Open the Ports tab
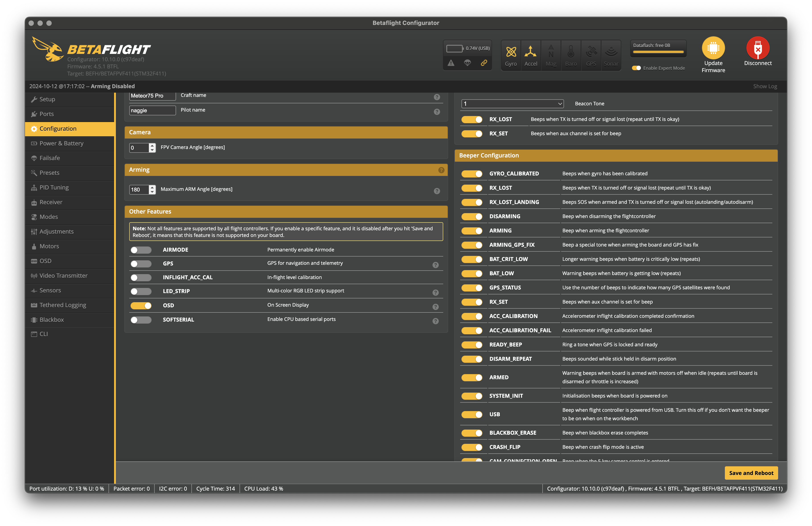This screenshot has height=526, width=812. pyautogui.click(x=70, y=114)
